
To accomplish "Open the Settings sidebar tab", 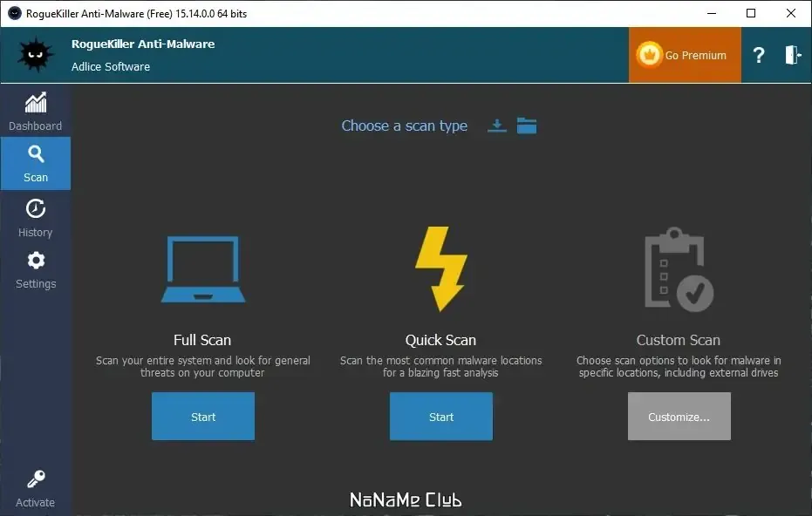I will click(35, 269).
